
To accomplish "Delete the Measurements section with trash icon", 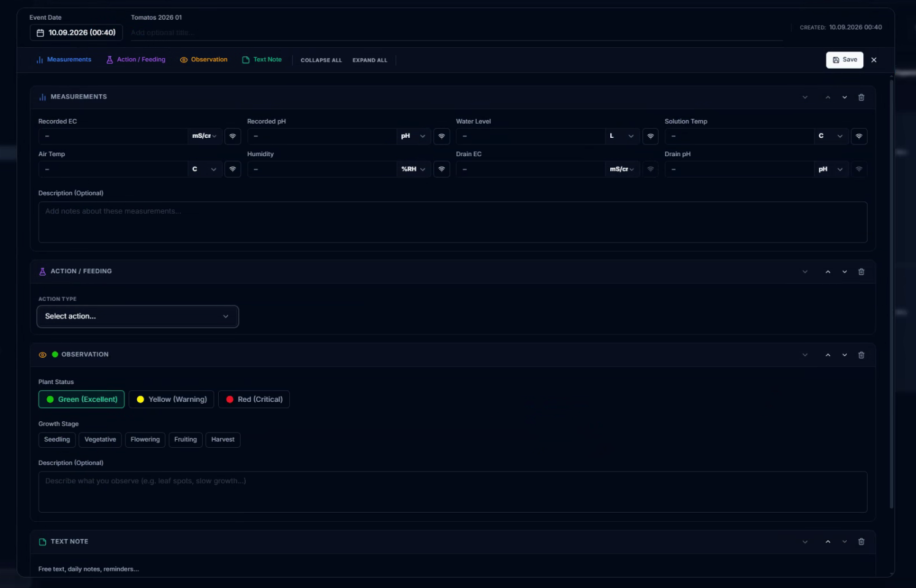I will tap(861, 97).
